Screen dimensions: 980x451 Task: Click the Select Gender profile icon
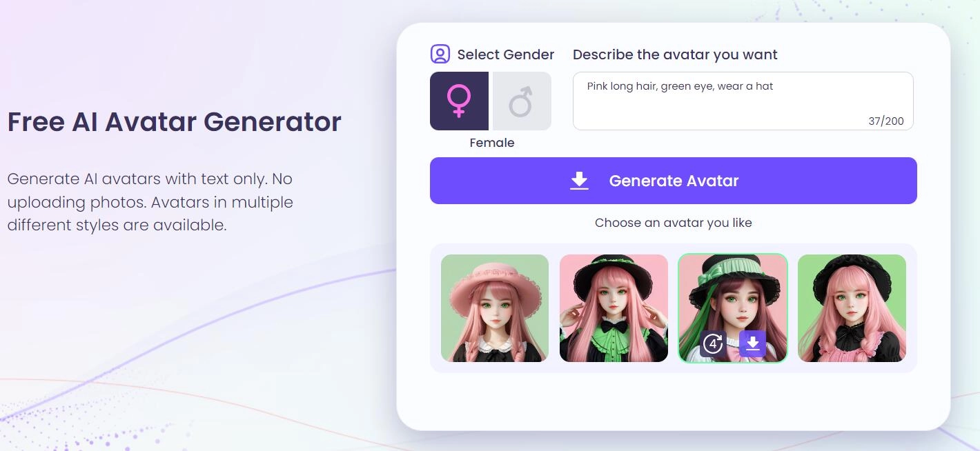tap(440, 54)
